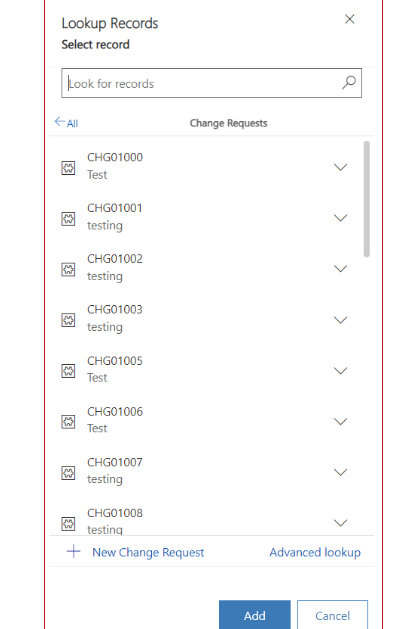Image resolution: width=411 pixels, height=629 pixels.
Task: Click the Add button
Action: pyautogui.click(x=255, y=615)
